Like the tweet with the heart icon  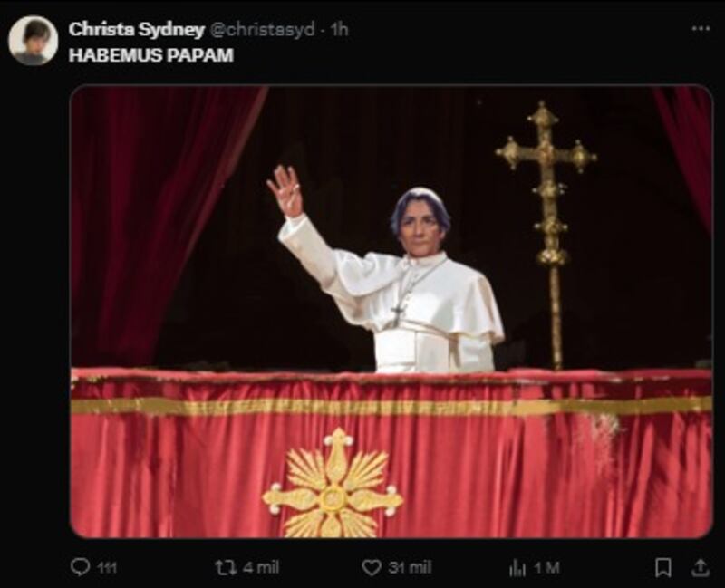coord(372,567)
